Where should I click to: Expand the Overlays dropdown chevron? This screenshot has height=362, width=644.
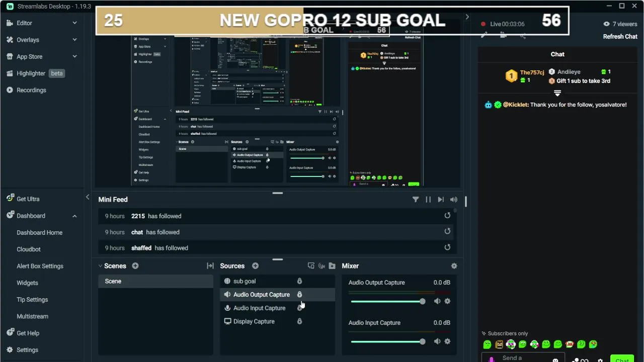(x=74, y=40)
